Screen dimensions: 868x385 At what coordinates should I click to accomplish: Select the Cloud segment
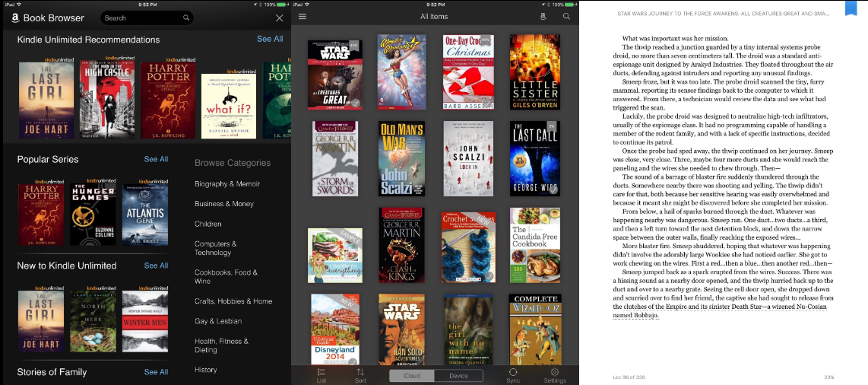click(x=412, y=376)
